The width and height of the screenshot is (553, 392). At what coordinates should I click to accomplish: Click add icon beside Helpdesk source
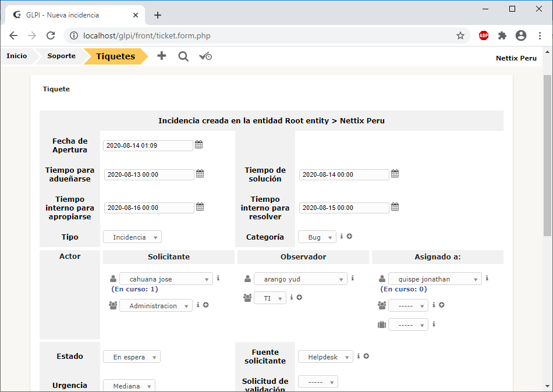[366, 357]
